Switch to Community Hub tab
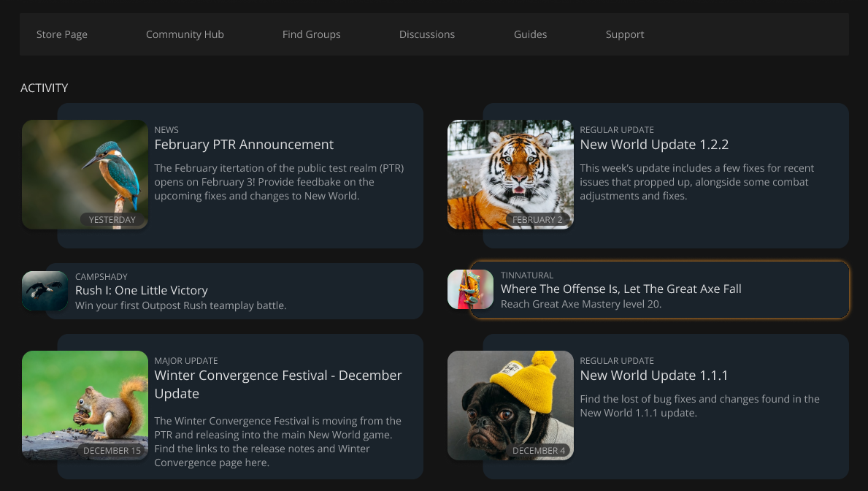Viewport: 868px width, 491px height. [185, 34]
